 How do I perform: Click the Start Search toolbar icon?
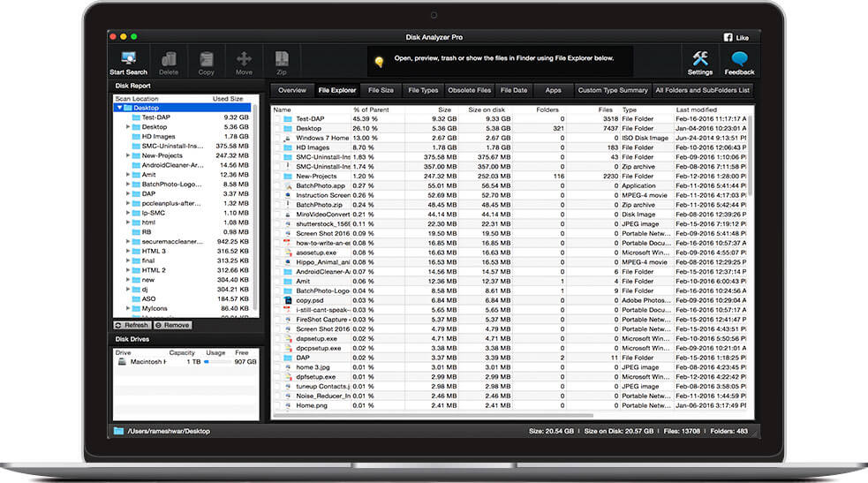[x=128, y=58]
